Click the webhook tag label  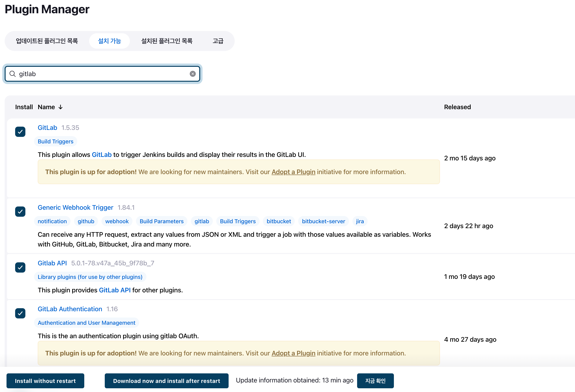[x=117, y=221]
